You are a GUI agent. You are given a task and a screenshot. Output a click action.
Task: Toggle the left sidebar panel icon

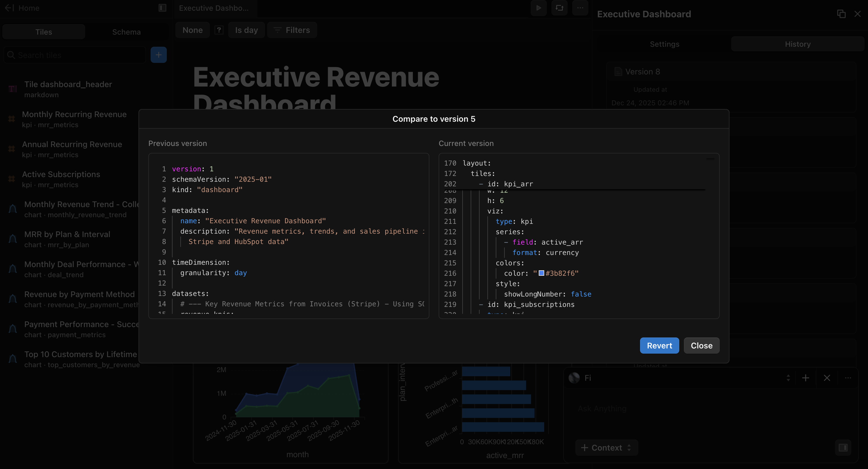click(x=162, y=8)
